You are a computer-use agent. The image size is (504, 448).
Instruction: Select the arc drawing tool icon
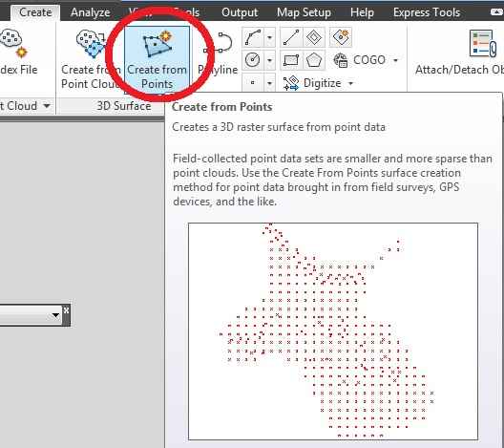pos(253,37)
